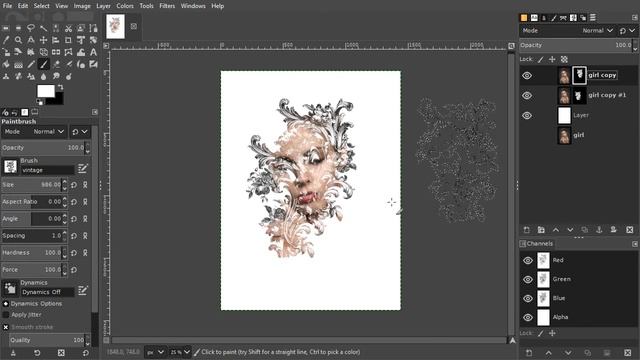640x360 pixels.
Task: Reset tool options to default values
Action: pyautogui.click(x=85, y=353)
